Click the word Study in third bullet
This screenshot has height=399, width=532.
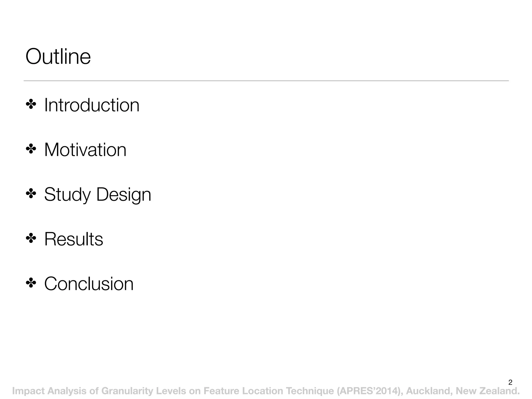click(x=68, y=195)
